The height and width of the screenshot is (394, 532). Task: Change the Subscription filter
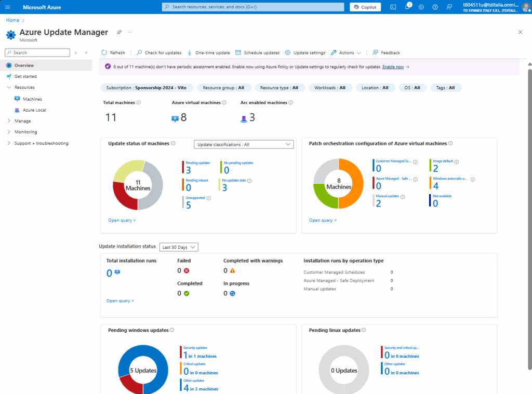pyautogui.click(x=147, y=88)
